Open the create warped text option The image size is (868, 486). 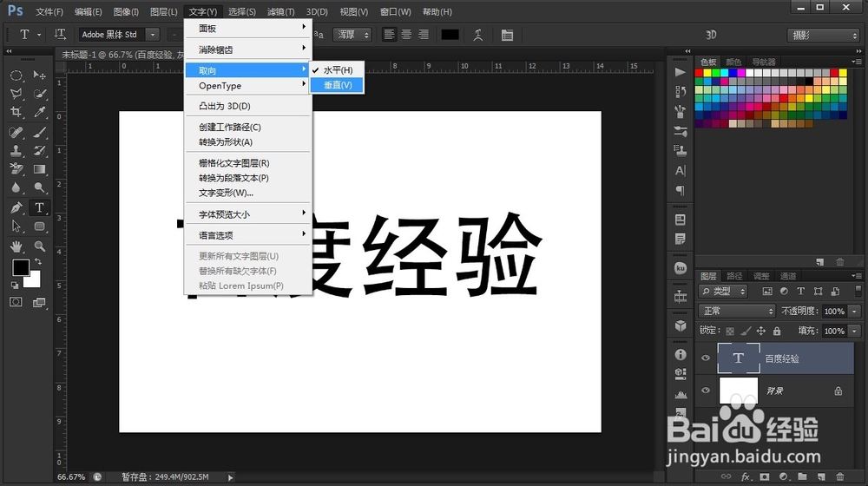[x=478, y=35]
